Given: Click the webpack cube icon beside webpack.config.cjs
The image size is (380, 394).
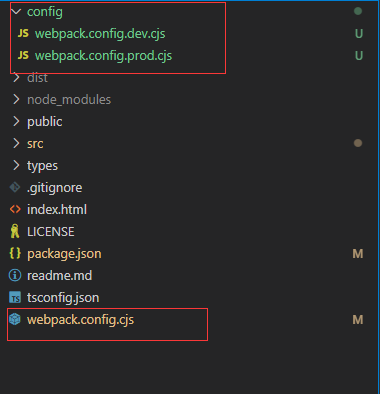Looking at the screenshot, I should click(x=15, y=319).
